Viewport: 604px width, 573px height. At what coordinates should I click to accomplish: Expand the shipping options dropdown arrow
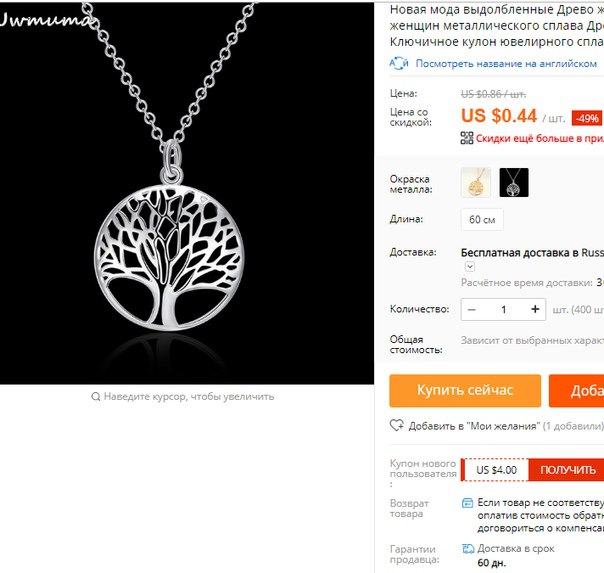click(x=470, y=266)
